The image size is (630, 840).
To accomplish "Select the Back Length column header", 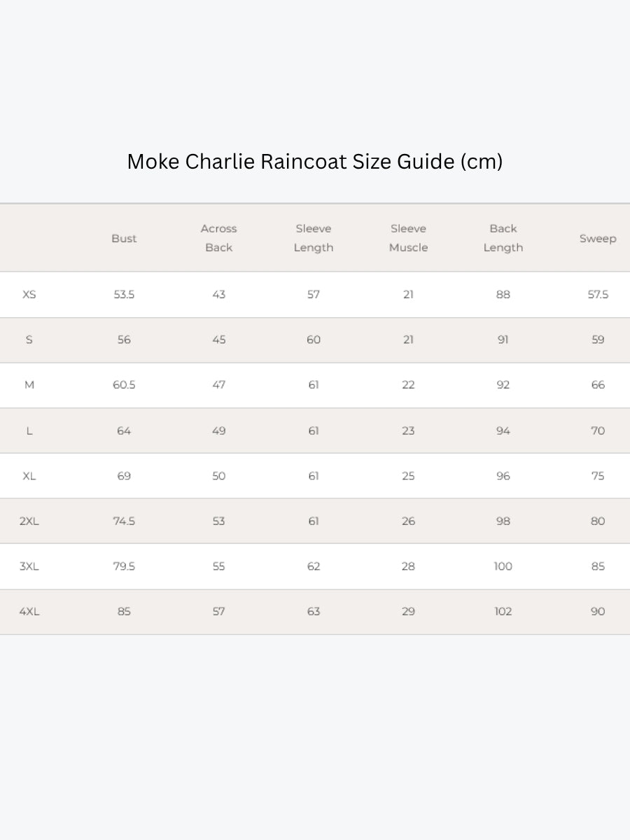I will pyautogui.click(x=503, y=238).
